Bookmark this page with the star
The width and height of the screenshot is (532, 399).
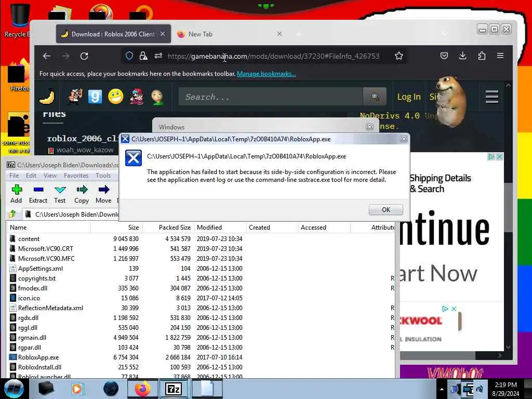(x=398, y=56)
